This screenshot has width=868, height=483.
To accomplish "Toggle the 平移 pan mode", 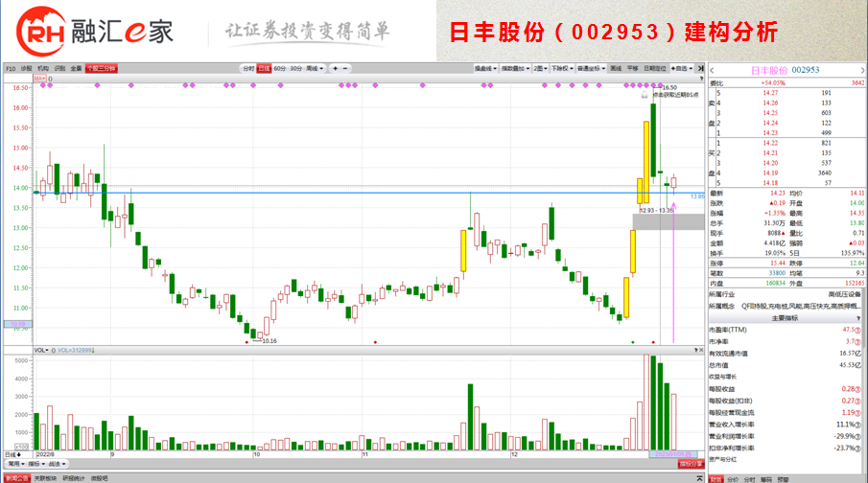I will [632, 69].
